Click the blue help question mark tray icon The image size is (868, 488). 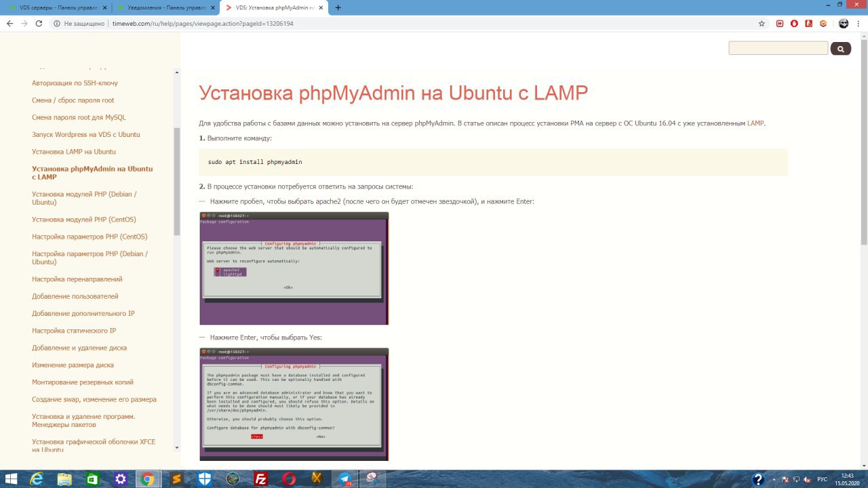pos(759,479)
